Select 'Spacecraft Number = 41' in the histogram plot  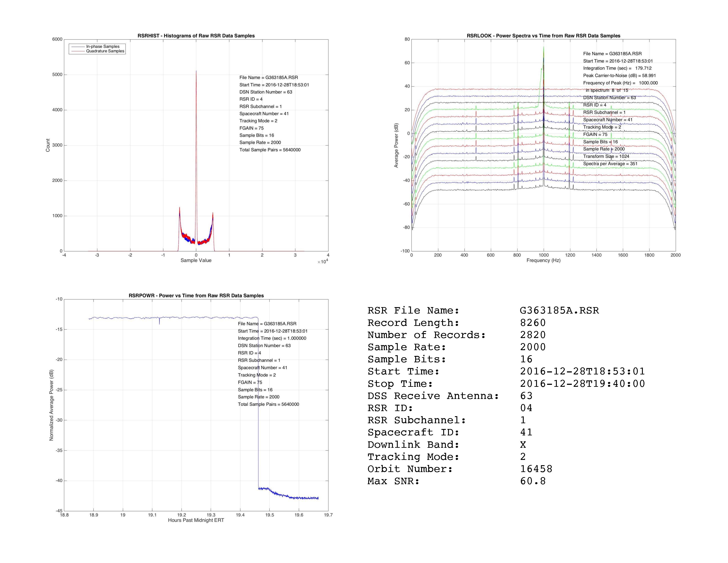[x=264, y=114]
